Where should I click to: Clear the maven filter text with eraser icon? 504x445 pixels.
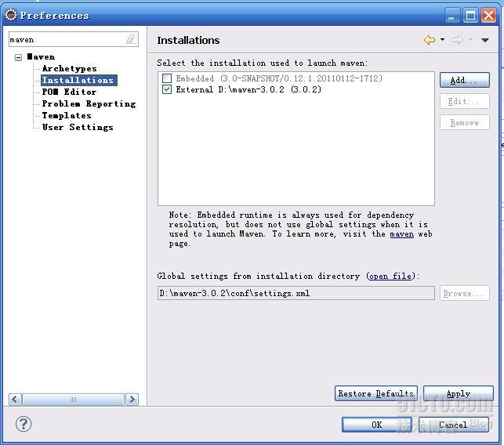tap(131, 39)
